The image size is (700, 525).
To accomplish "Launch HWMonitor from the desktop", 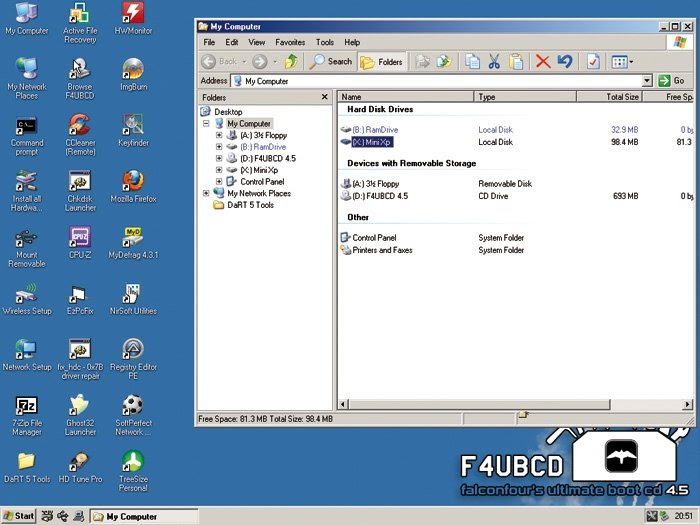I will click(x=133, y=19).
